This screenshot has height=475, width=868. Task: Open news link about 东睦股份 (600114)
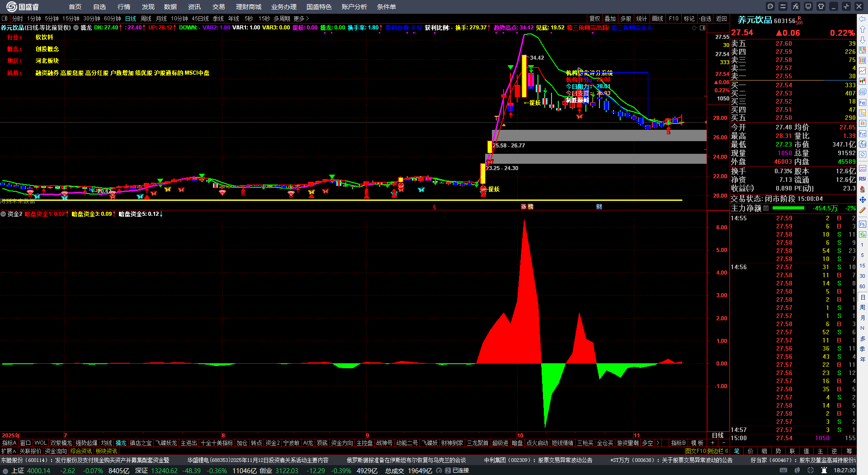pyautogui.click(x=85, y=460)
